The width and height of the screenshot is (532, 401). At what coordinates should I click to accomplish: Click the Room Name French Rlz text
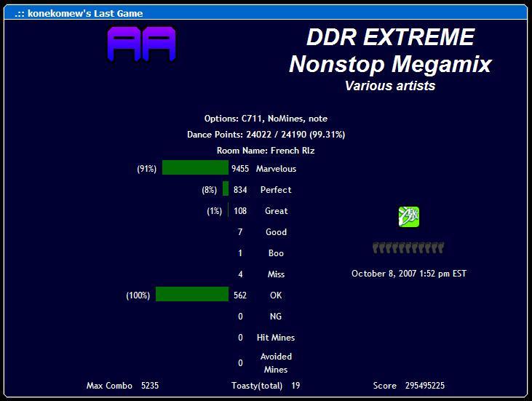click(266, 151)
